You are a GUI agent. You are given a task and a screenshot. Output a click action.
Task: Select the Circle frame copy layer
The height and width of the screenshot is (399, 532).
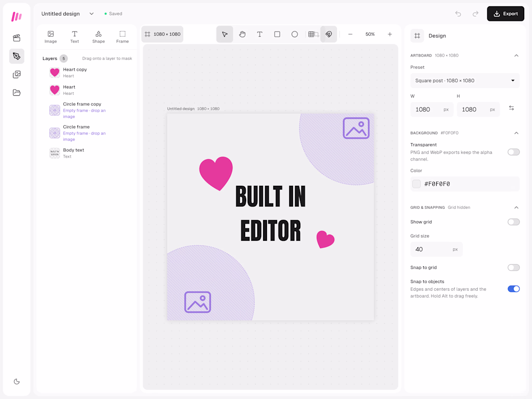click(87, 110)
